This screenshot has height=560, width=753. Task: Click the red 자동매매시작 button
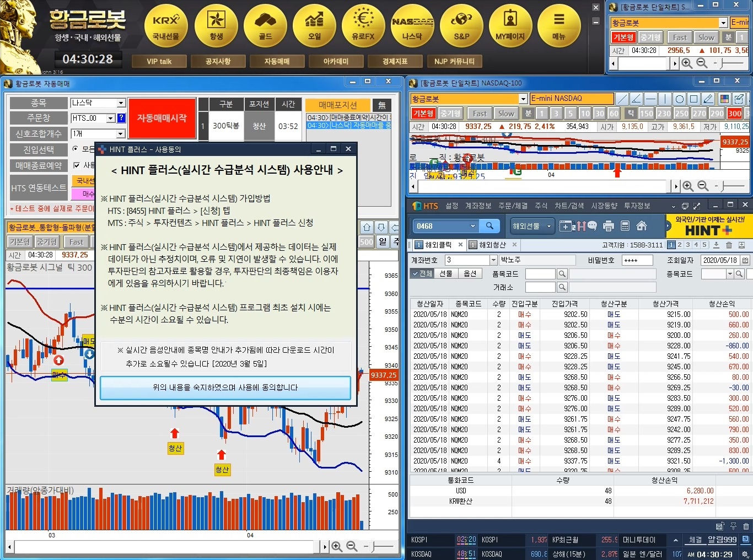coord(162,118)
